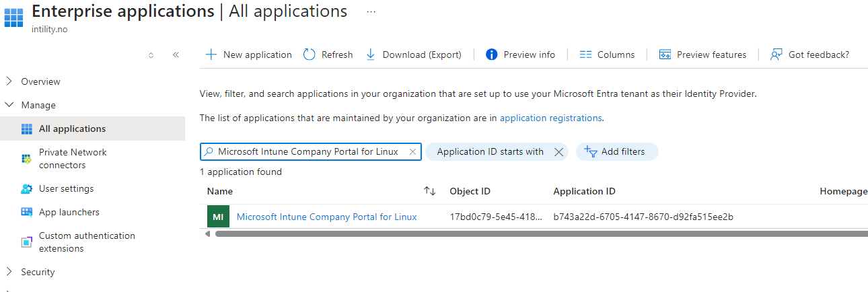Click the scrollbar left arrow
868x292 pixels.
tap(207, 234)
